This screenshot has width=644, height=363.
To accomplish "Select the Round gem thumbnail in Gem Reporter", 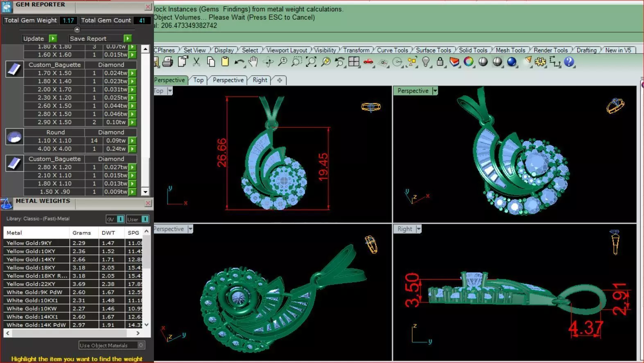I will [x=14, y=137].
